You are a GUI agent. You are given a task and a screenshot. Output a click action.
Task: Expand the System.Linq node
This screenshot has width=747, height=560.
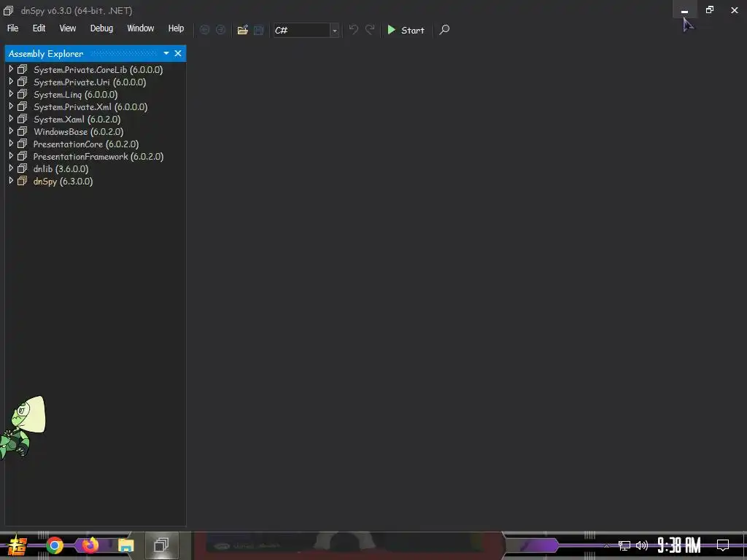(11, 94)
